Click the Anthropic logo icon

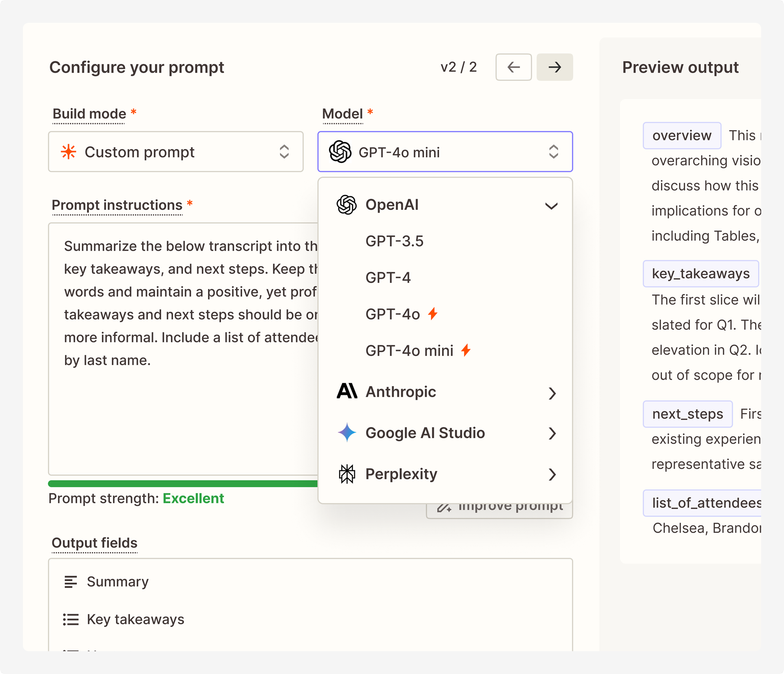coord(347,391)
